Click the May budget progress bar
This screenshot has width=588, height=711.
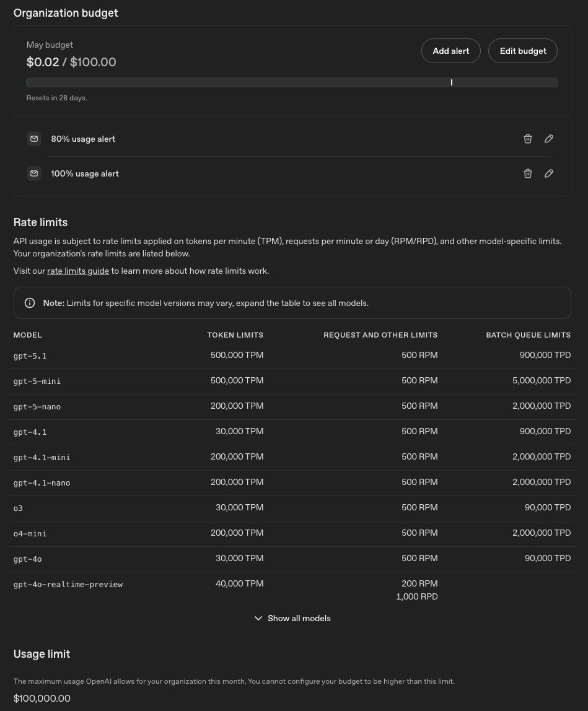pyautogui.click(x=292, y=82)
